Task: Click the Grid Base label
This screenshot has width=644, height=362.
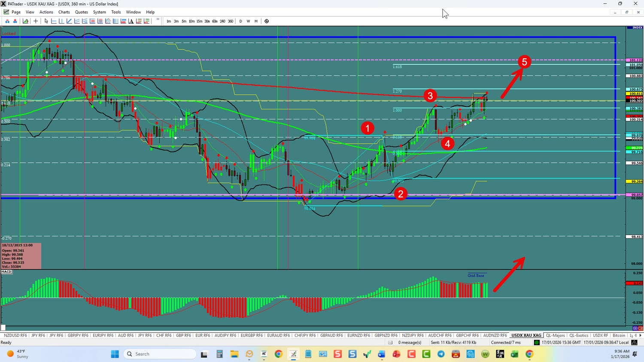Action: point(476,275)
